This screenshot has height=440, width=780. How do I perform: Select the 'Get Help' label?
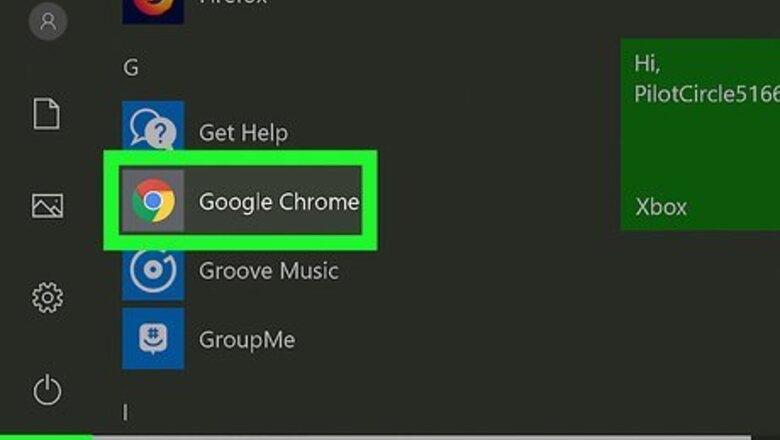pos(243,133)
